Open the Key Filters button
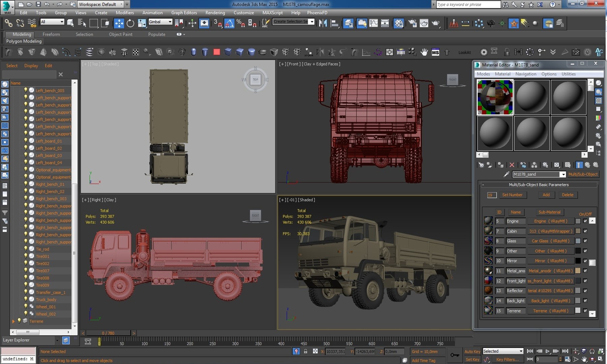This screenshot has height=364, width=607. click(x=507, y=359)
